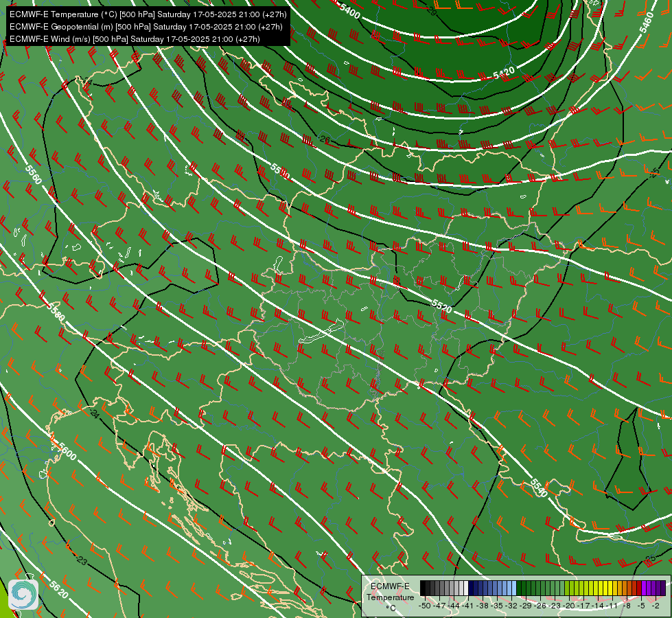Click the -47 value in legend scale
This screenshot has height=618, width=672.
pos(439,606)
